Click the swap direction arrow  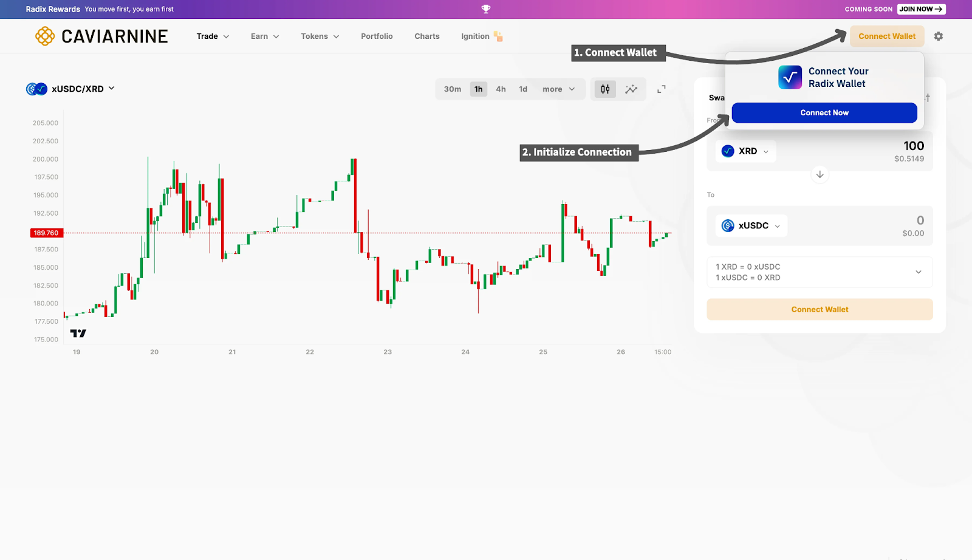pos(820,174)
